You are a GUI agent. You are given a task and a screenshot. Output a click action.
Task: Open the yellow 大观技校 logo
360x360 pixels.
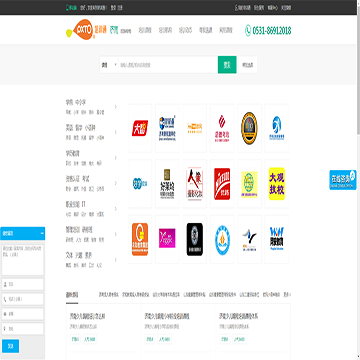coord(277,184)
